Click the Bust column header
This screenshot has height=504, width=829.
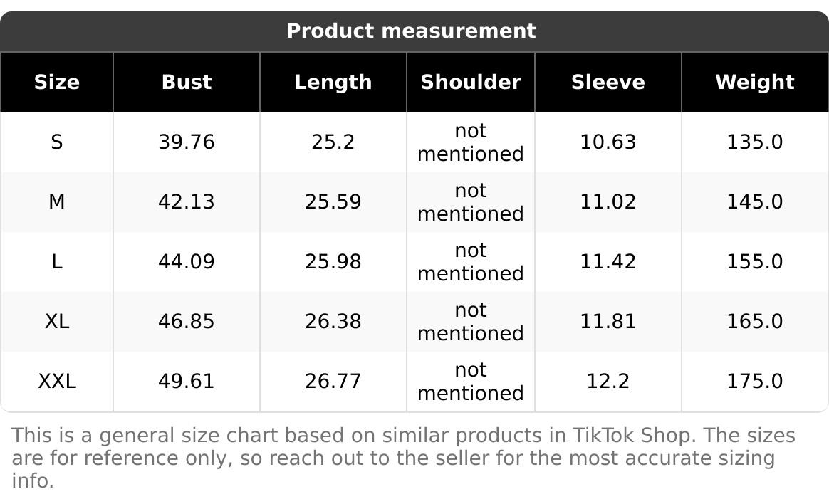click(x=187, y=83)
